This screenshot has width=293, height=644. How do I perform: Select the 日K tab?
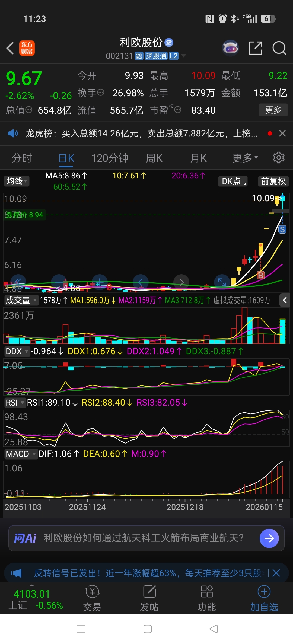click(x=66, y=158)
